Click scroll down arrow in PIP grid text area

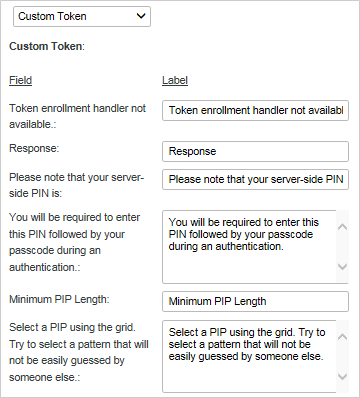point(342,377)
